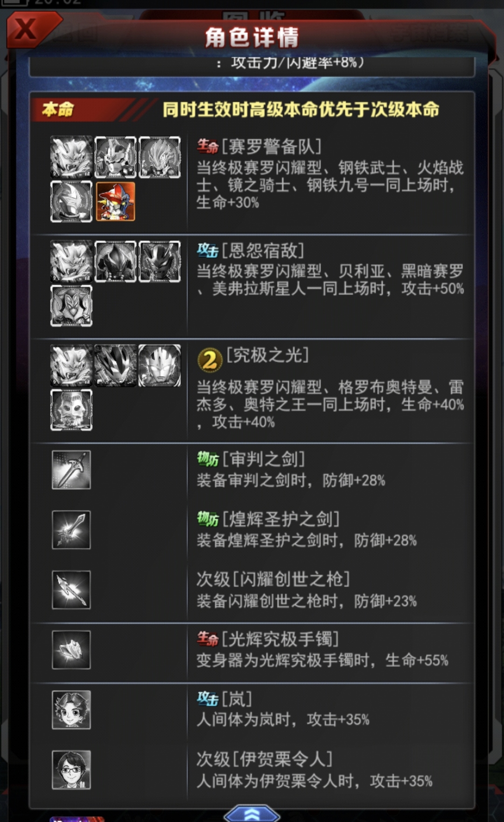Viewport: 504px width, 822px height.
Task: Tap the gold number 2 badge by 究极之光
Action: pyautogui.click(x=210, y=360)
